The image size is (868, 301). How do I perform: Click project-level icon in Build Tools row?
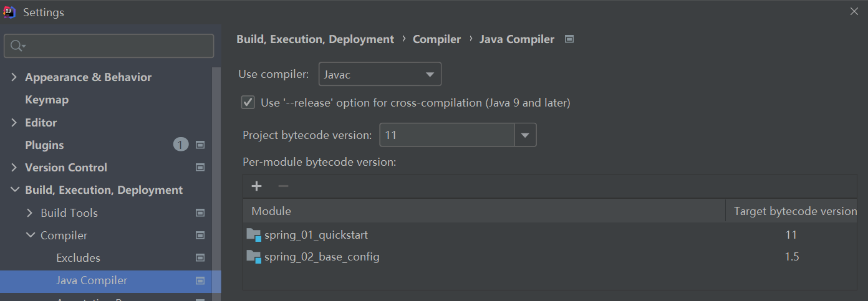(x=200, y=213)
